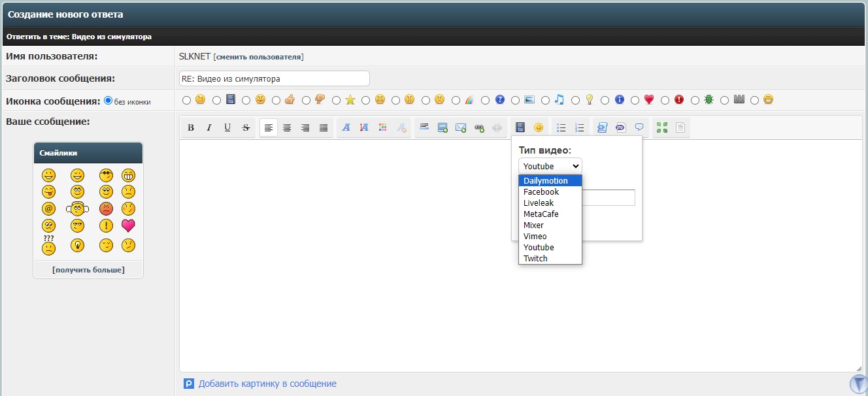
Task: Insert an image via toolbar icon
Action: click(x=442, y=127)
